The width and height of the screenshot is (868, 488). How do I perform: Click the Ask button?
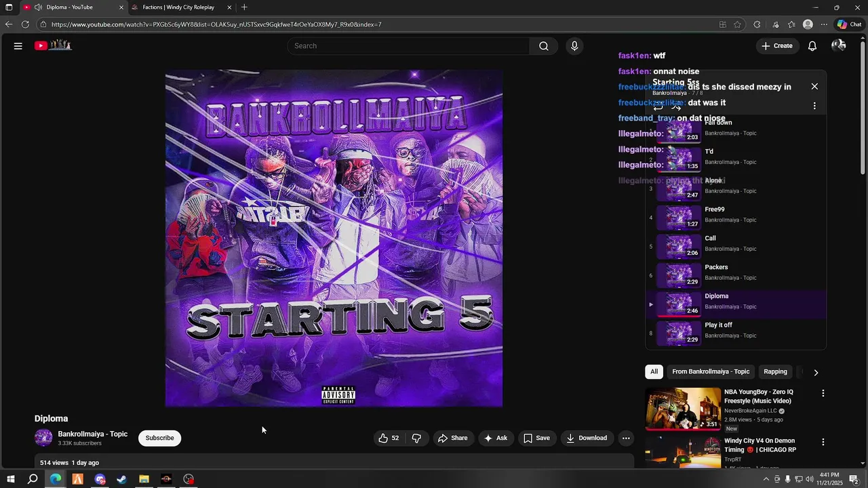(x=495, y=438)
